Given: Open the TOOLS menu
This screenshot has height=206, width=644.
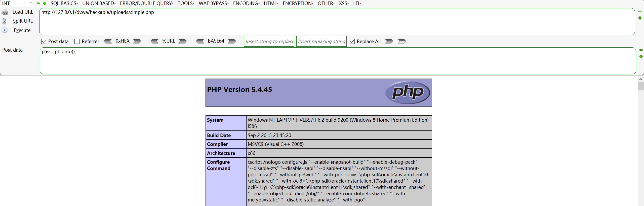Looking at the screenshot, I should click(186, 3).
